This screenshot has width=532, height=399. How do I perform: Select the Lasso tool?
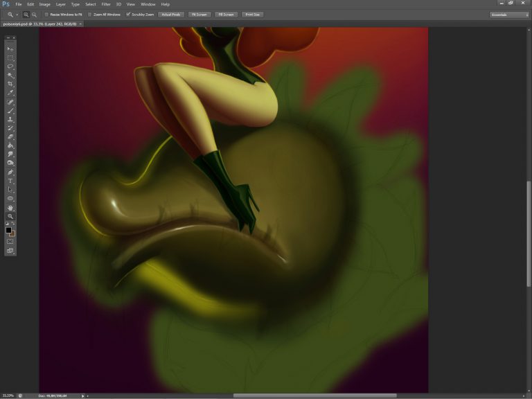(10, 66)
